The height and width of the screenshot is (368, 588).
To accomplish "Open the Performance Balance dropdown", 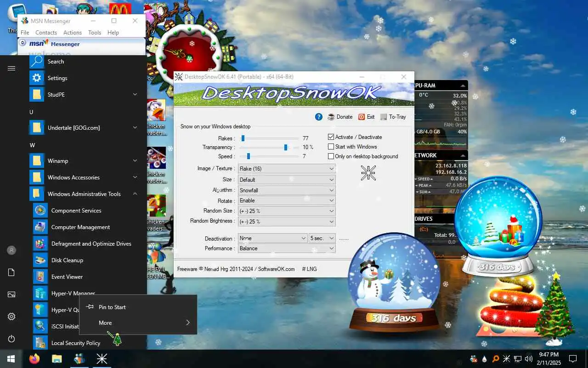I will [x=287, y=248].
